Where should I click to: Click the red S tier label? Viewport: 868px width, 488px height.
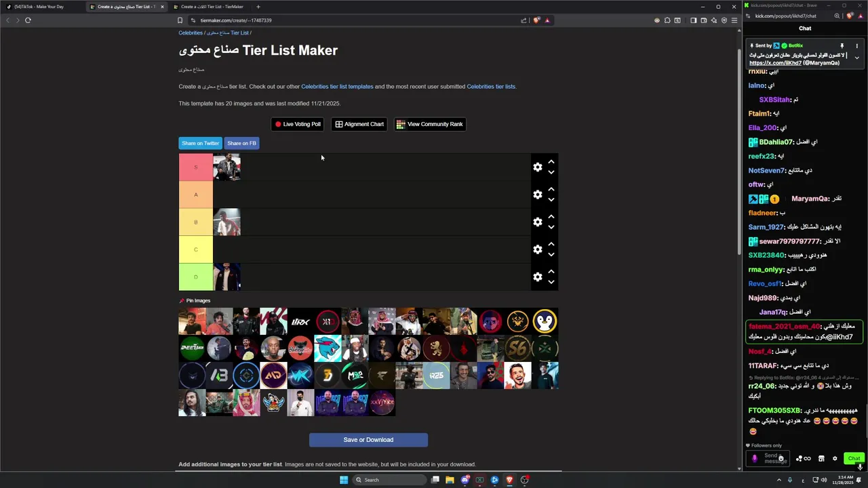(196, 167)
